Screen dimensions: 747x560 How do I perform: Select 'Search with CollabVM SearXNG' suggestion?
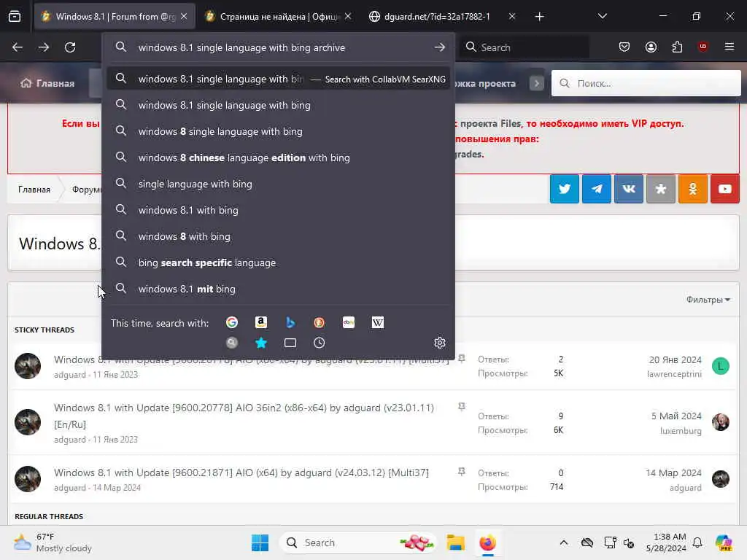click(x=278, y=79)
